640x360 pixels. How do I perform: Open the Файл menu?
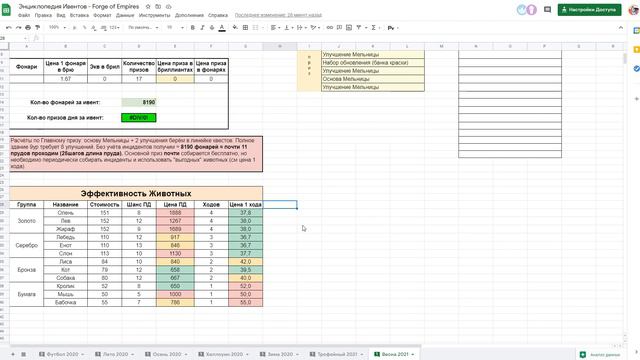24,15
